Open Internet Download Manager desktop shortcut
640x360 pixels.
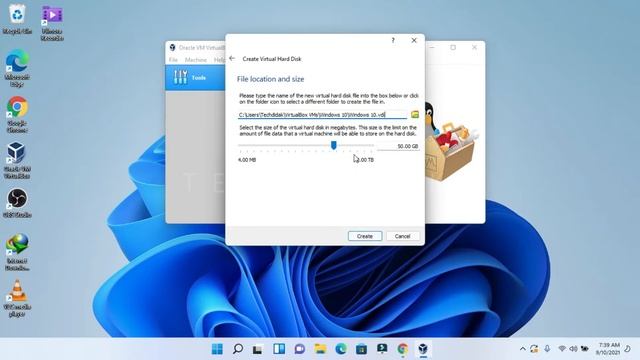click(x=17, y=252)
